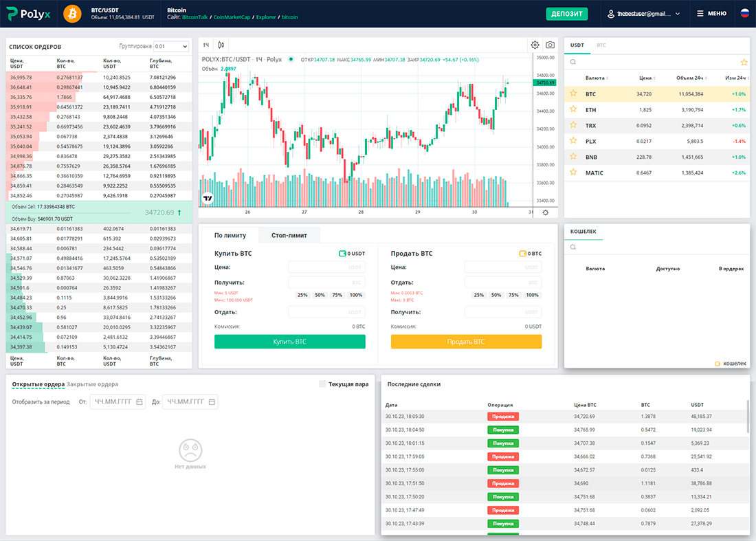
Task: Click the candlestick style icon on chart toolbar
Action: point(220,44)
